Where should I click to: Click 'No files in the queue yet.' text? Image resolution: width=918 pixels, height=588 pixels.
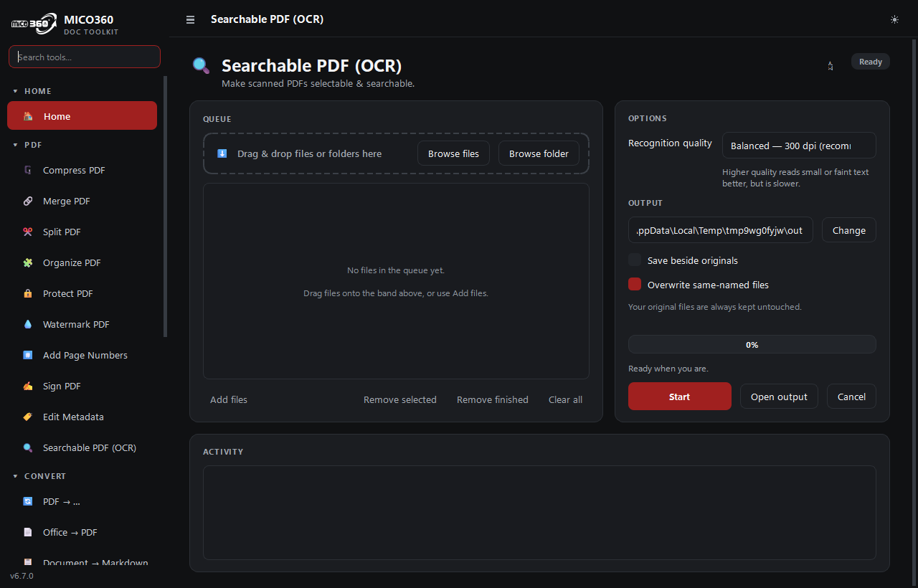coord(396,270)
